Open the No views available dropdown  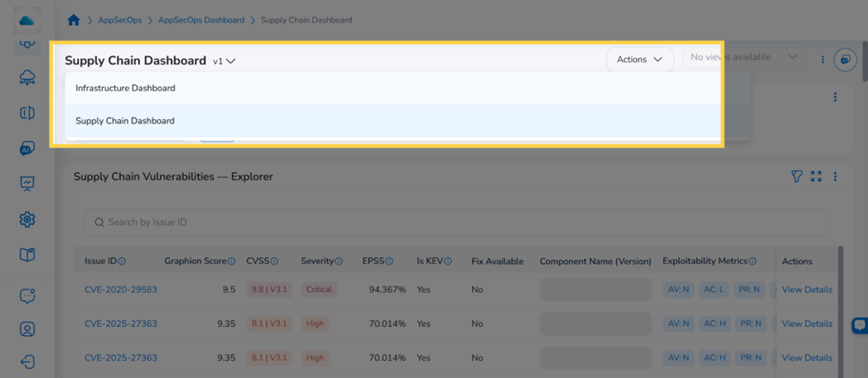pos(743,57)
